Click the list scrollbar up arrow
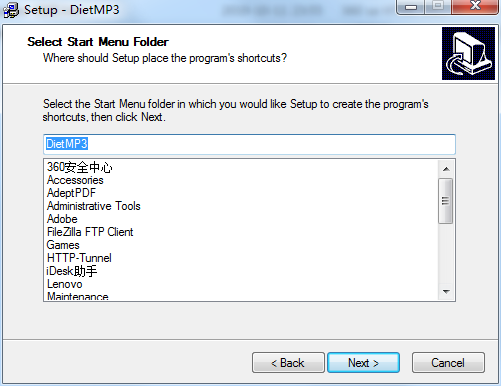The image size is (501, 386). 446,169
